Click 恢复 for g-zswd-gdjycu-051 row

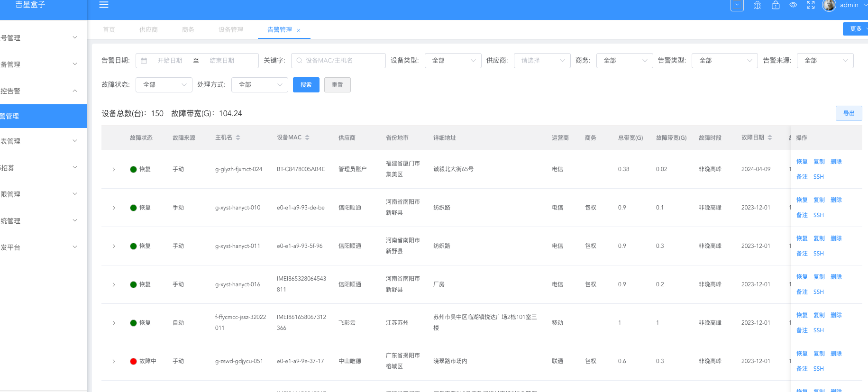(802, 354)
